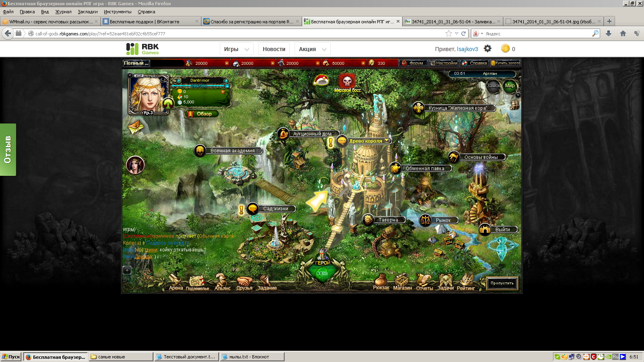Open game Настройки button
644x362 pixels.
[x=444, y=63]
